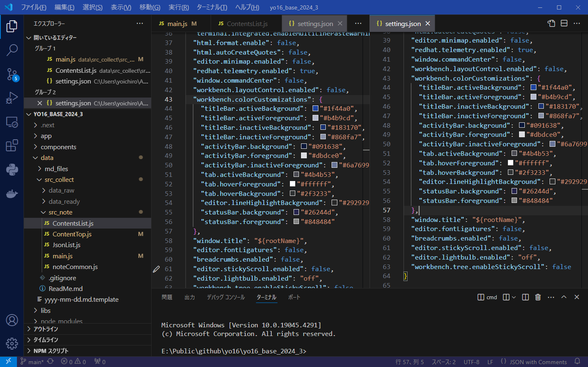
Task: Open the ターミナル(T) menu
Action: point(212,7)
